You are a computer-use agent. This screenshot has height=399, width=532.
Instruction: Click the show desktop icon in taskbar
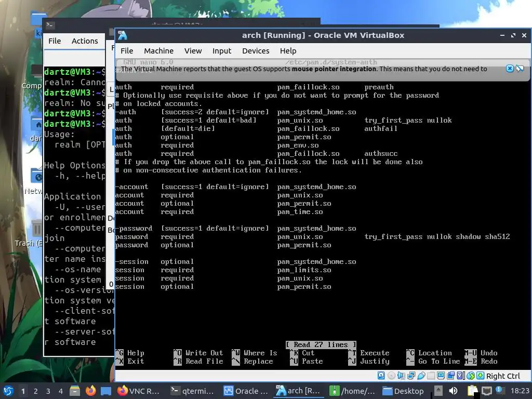click(106, 391)
